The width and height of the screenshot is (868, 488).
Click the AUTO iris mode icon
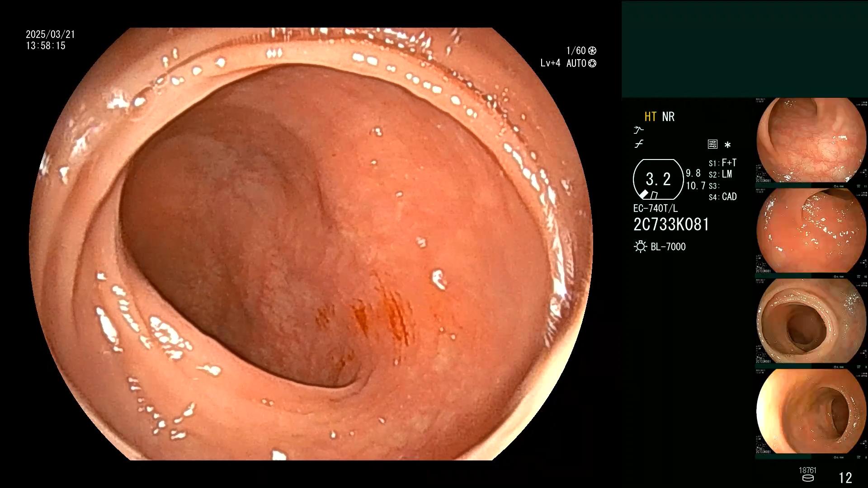point(592,63)
